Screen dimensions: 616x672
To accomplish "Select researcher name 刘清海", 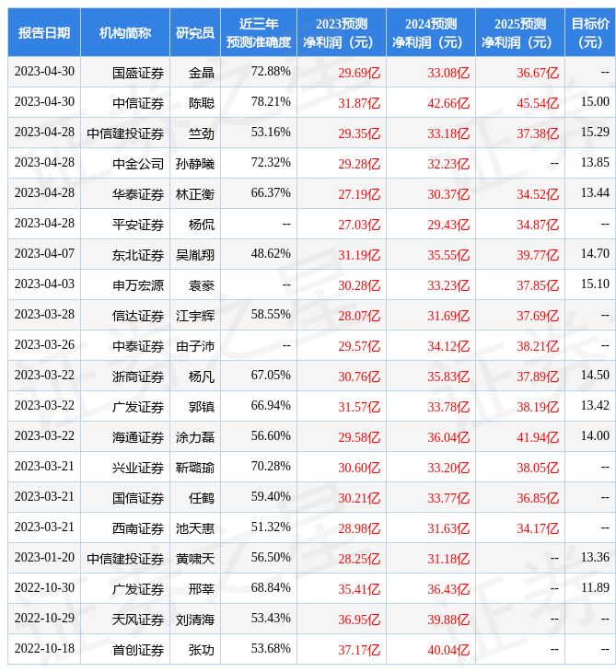I will pyautogui.click(x=195, y=620).
